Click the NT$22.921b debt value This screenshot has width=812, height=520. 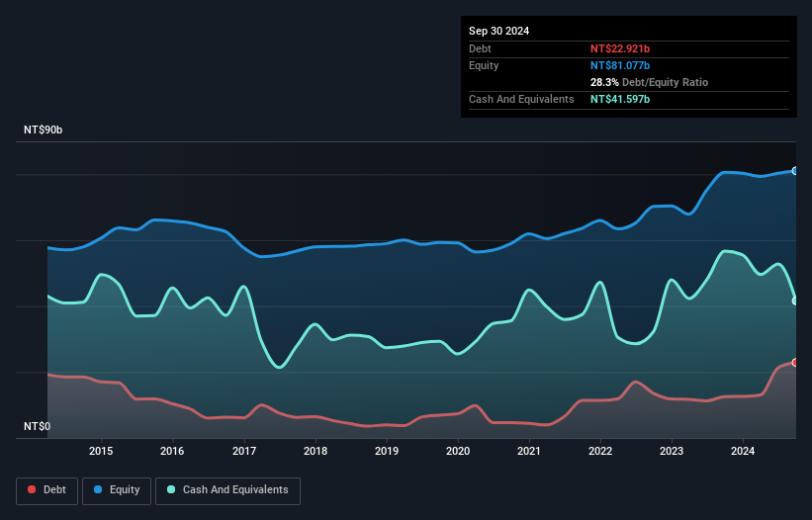(620, 48)
